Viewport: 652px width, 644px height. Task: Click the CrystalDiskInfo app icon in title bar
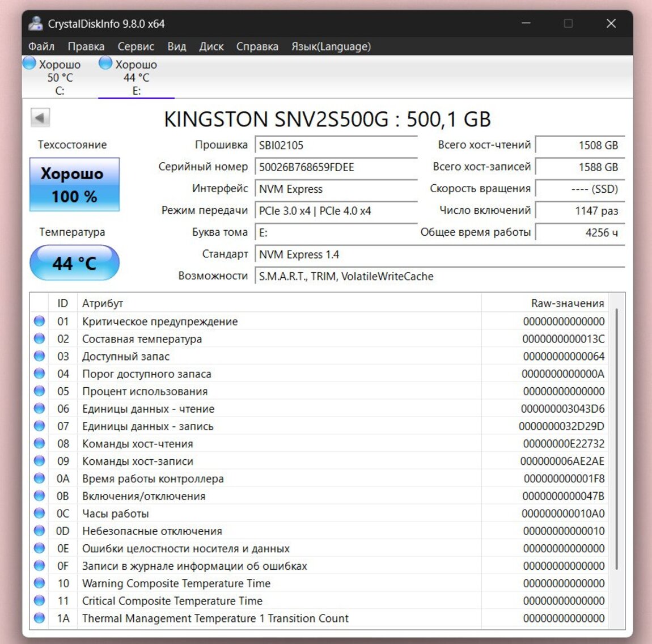(x=36, y=23)
